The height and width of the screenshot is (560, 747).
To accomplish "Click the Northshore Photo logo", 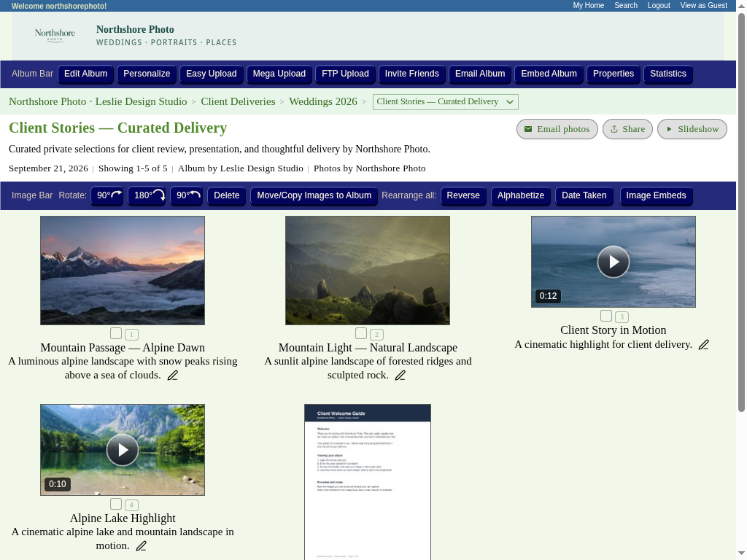I will coord(55,36).
